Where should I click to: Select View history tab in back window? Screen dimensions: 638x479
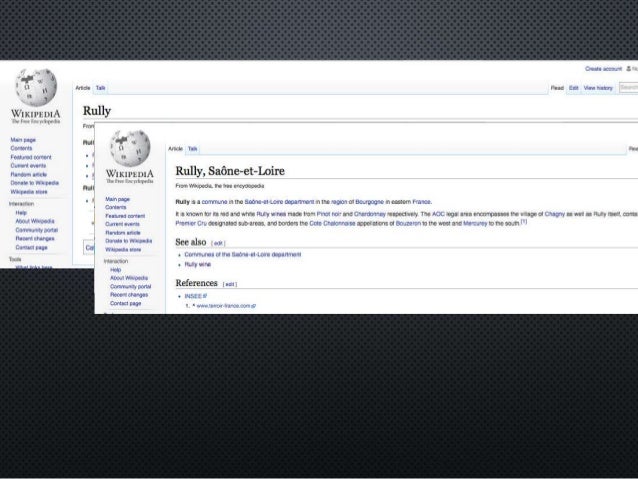(598, 88)
